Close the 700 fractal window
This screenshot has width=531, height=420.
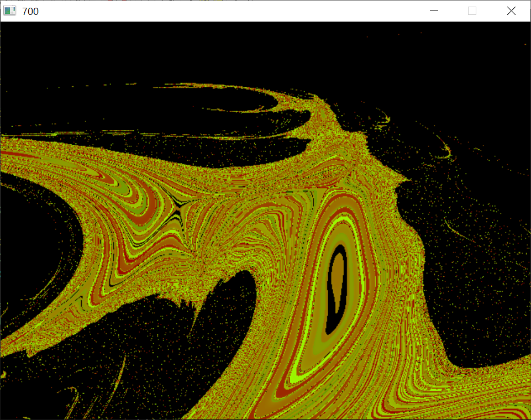[511, 11]
